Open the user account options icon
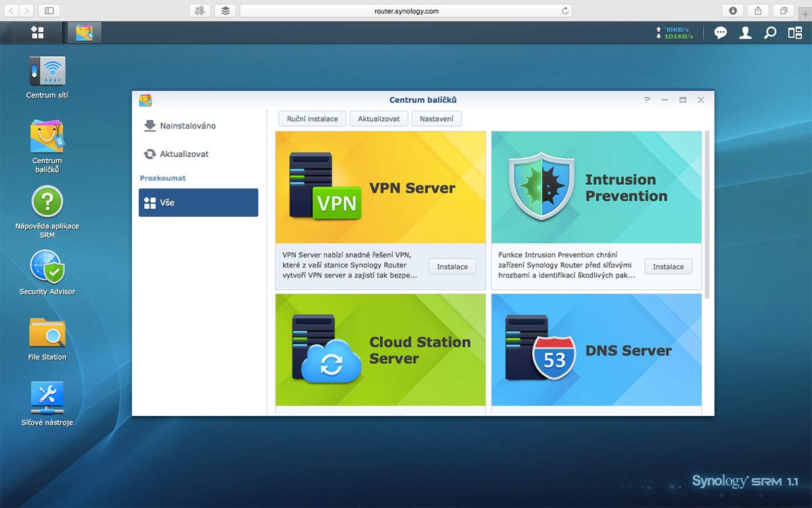Viewport: 812px width, 508px height. click(745, 33)
